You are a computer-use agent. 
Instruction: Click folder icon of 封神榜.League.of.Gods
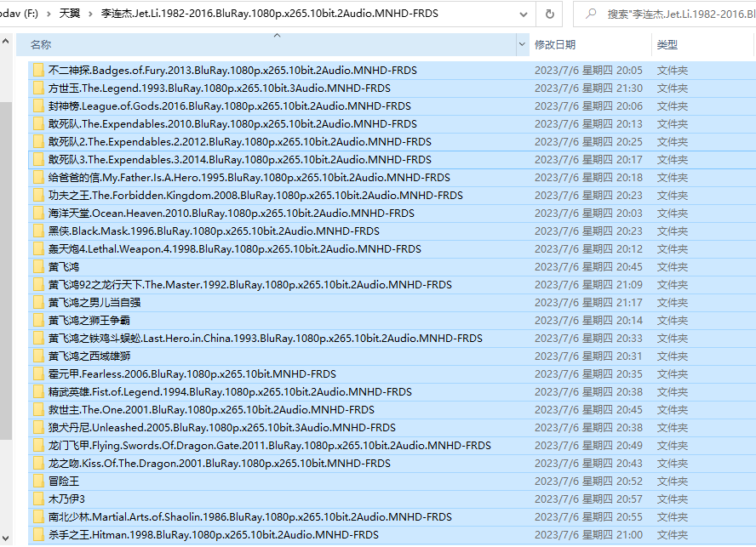[x=38, y=106]
